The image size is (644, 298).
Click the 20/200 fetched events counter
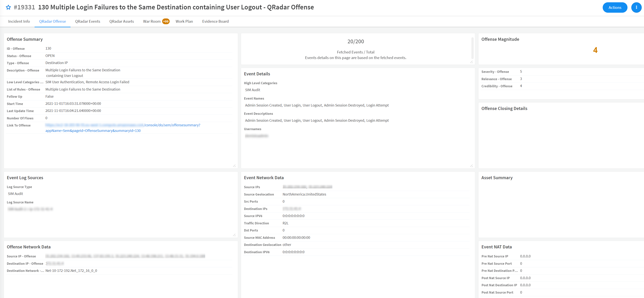(355, 41)
